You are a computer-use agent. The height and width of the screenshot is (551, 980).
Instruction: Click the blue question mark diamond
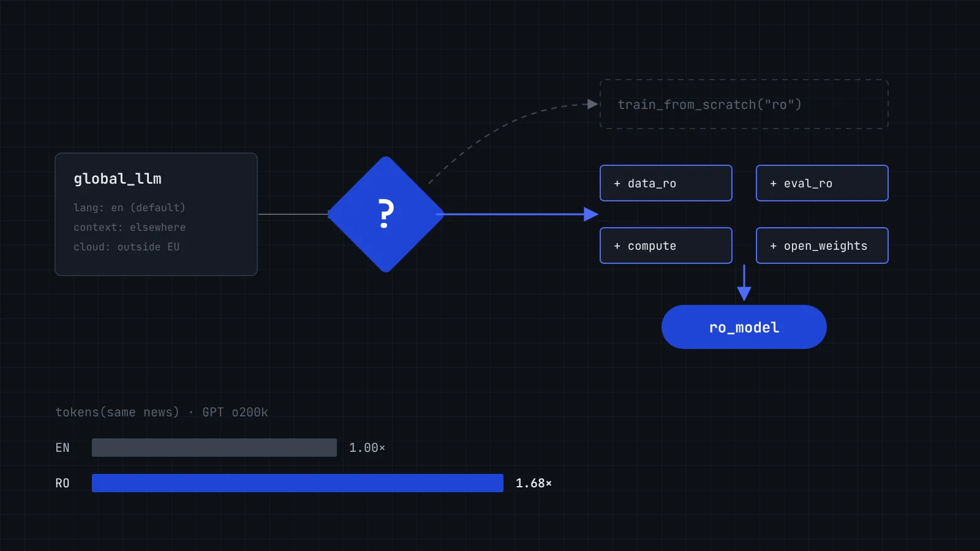click(x=386, y=214)
